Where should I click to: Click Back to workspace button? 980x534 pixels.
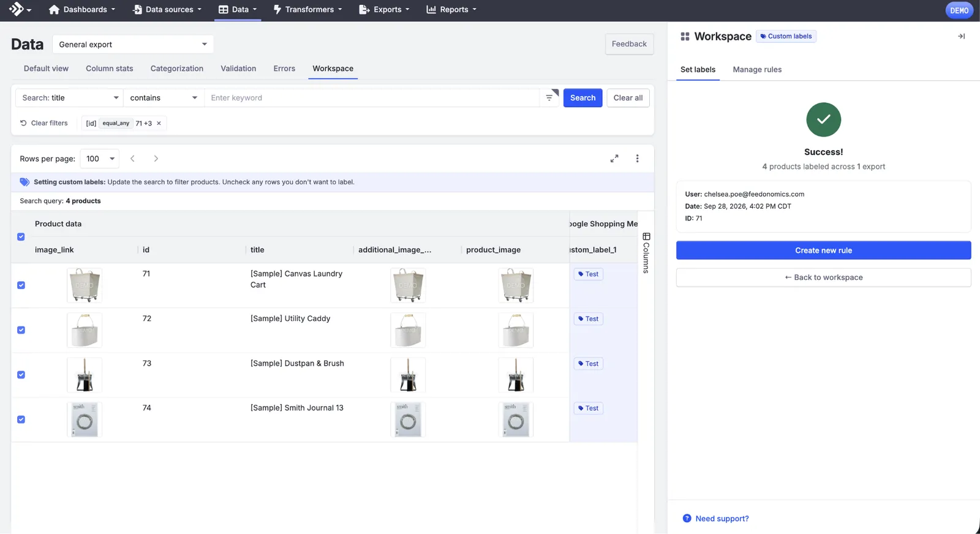(x=823, y=277)
